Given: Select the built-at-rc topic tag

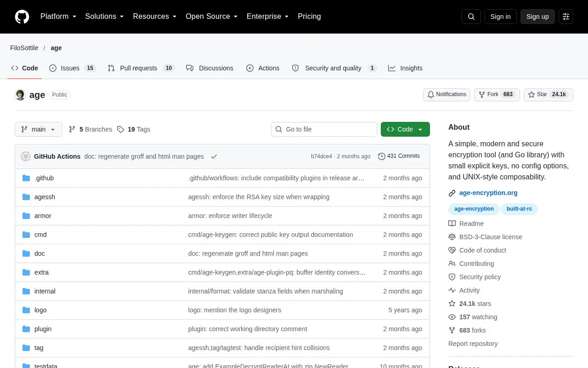Looking at the screenshot, I should pos(519,209).
